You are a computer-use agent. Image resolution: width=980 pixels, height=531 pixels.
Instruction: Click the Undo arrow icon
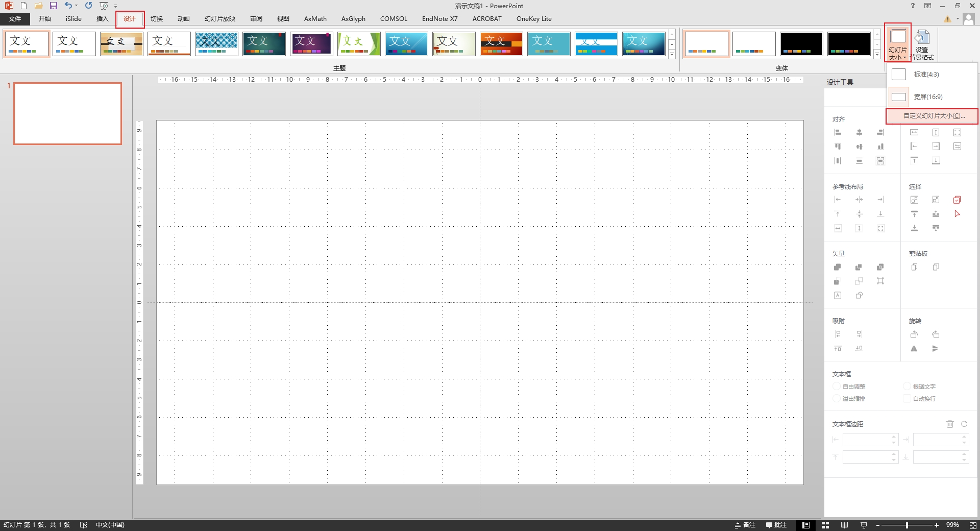68,6
